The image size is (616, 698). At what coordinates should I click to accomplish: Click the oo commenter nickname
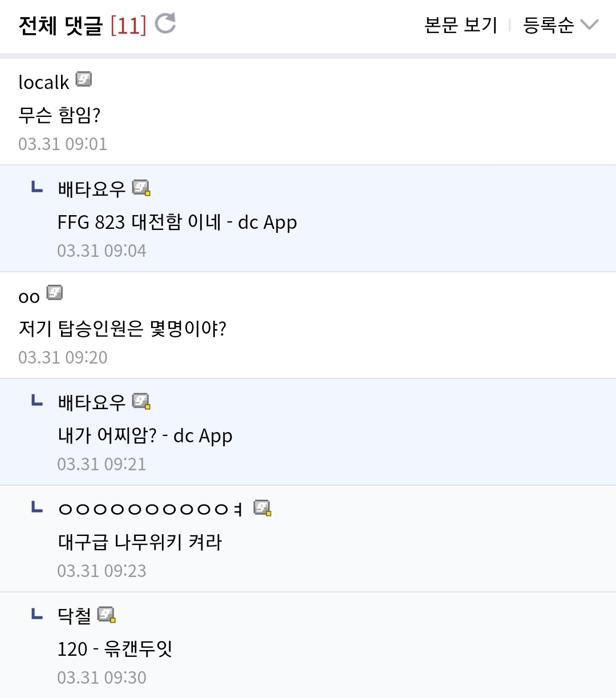[x=29, y=297]
